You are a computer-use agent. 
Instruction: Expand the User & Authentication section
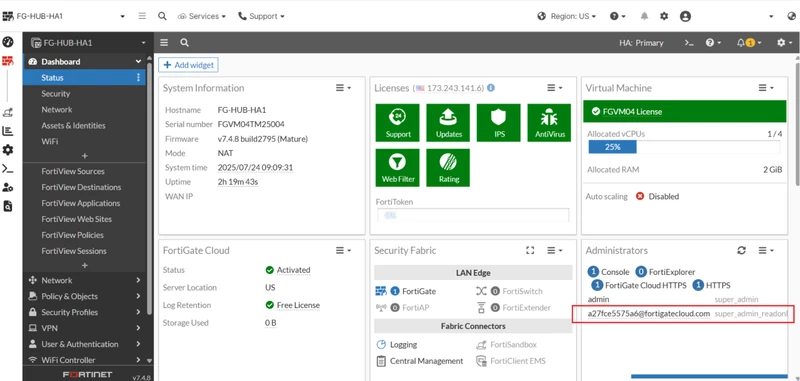point(84,344)
